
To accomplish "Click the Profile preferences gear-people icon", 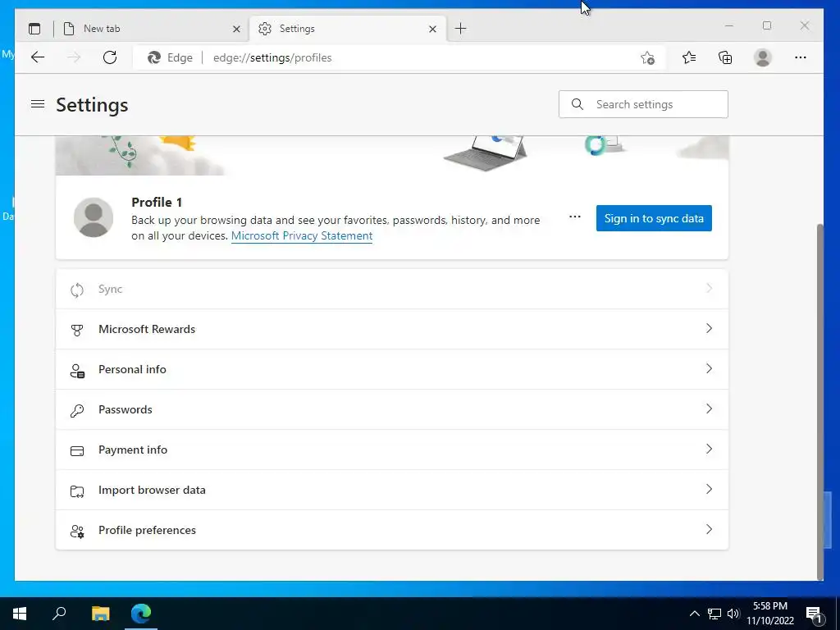I will (x=77, y=531).
